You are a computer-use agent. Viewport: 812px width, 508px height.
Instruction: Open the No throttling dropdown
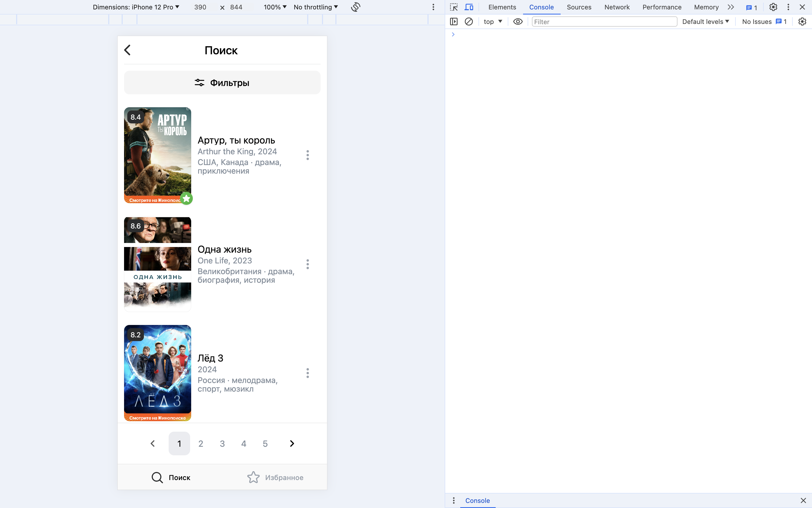pyautogui.click(x=316, y=7)
